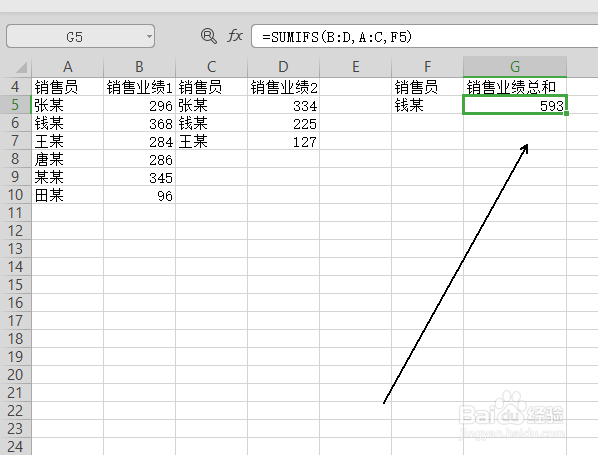Select column D header

pos(283,67)
